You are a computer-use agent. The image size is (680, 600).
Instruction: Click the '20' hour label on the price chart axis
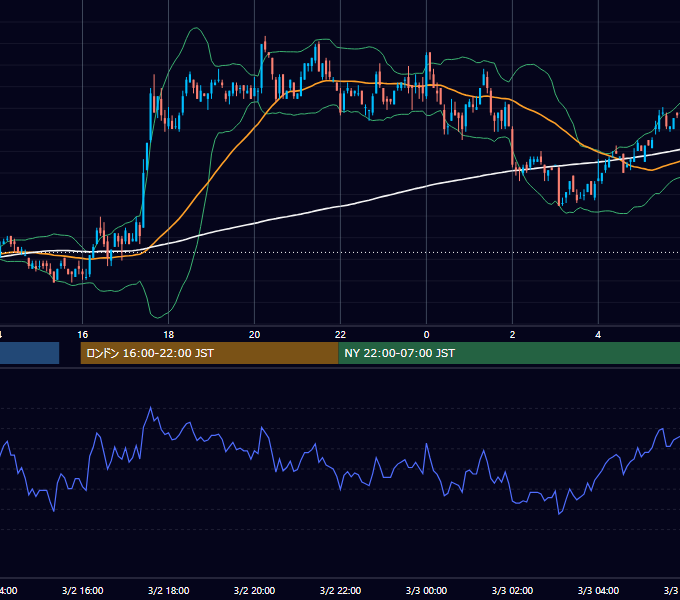[x=254, y=335]
